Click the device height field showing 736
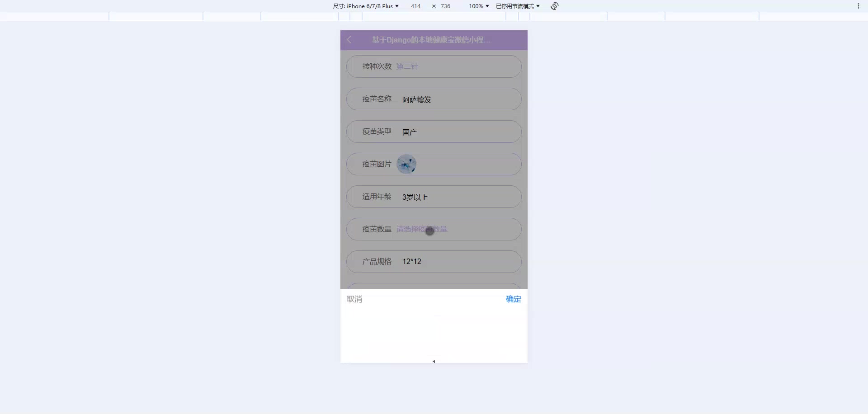Viewport: 868px width, 414px height. pos(445,6)
